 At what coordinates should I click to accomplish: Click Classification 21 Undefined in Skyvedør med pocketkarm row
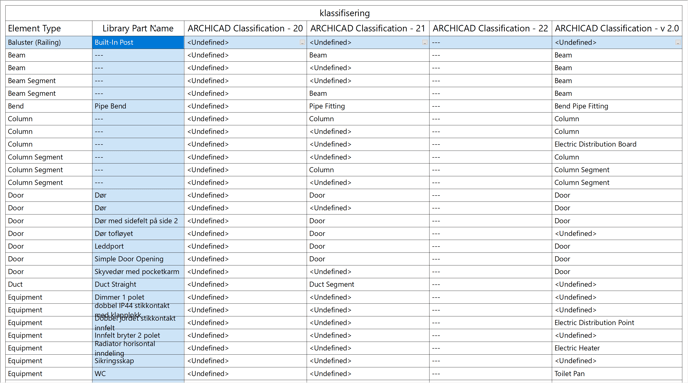click(x=368, y=272)
